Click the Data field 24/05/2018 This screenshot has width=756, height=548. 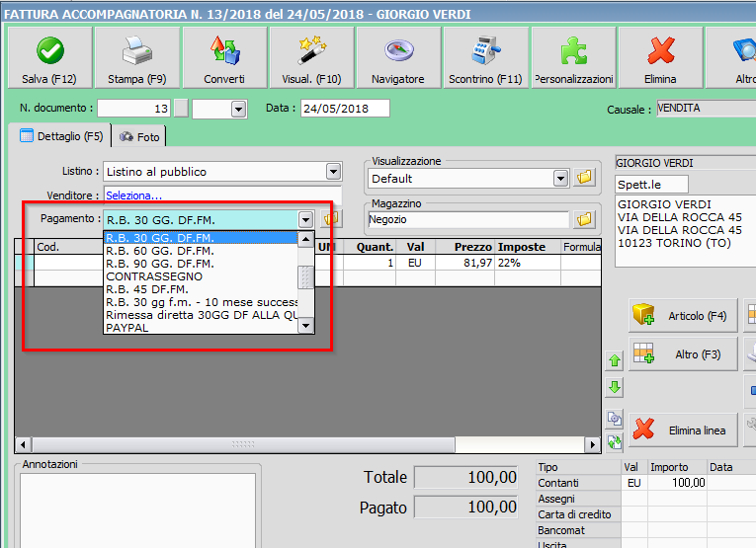pyautogui.click(x=345, y=109)
